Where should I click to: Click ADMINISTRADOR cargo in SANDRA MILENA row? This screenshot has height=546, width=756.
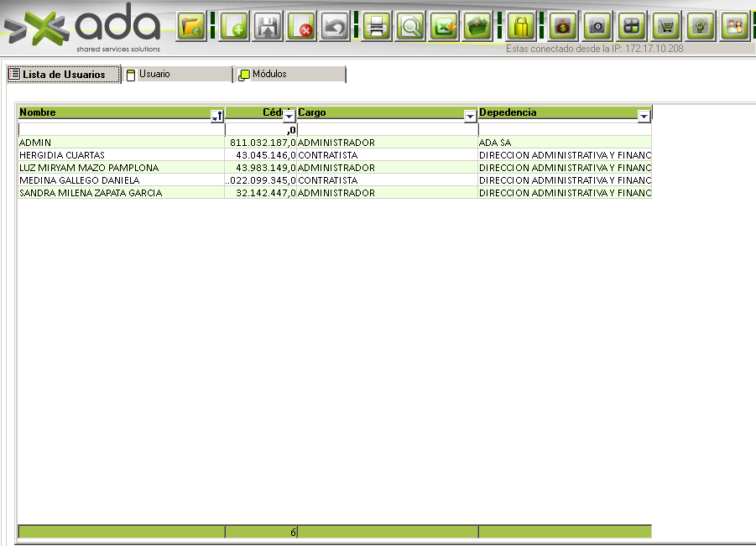pyautogui.click(x=387, y=192)
